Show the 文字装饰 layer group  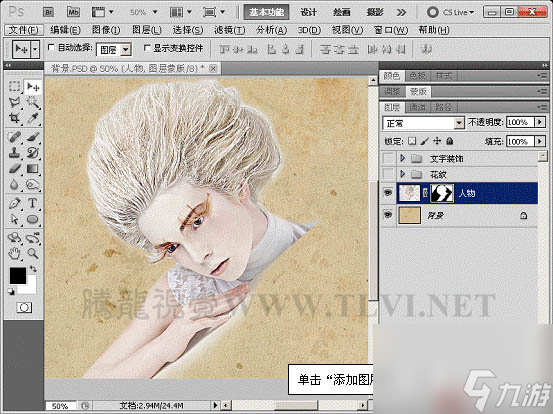tap(388, 158)
